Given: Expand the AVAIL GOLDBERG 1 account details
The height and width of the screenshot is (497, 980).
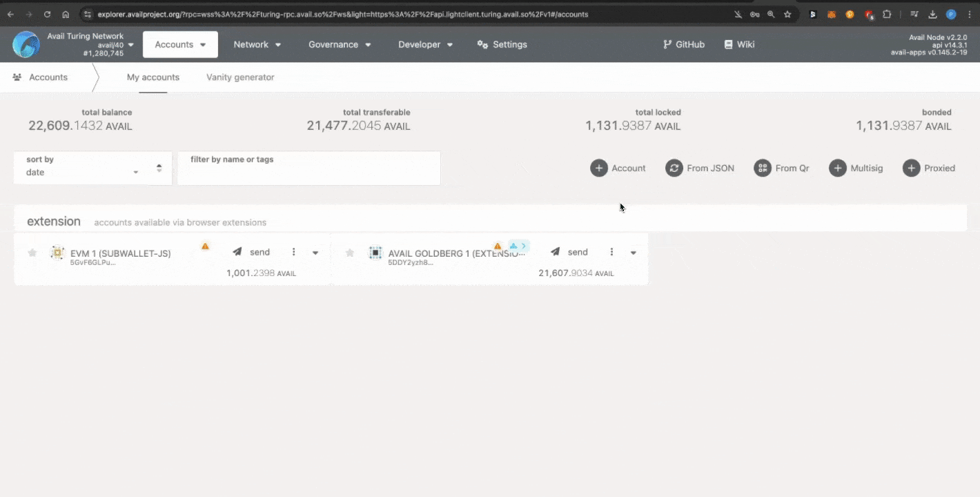Looking at the screenshot, I should [x=633, y=253].
